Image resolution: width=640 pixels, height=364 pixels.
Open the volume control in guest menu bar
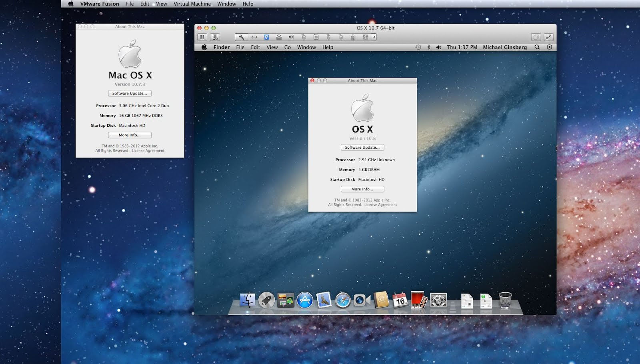[x=439, y=47]
